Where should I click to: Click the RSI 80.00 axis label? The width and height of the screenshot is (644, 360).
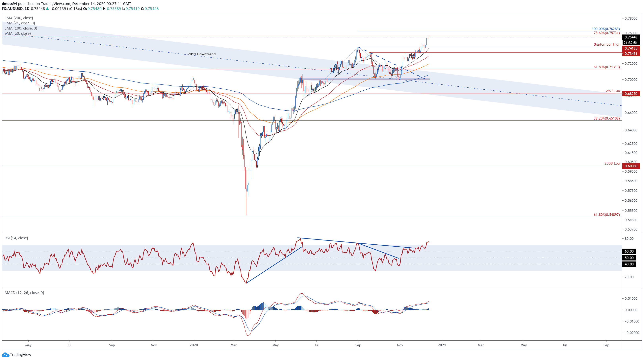pos(629,239)
